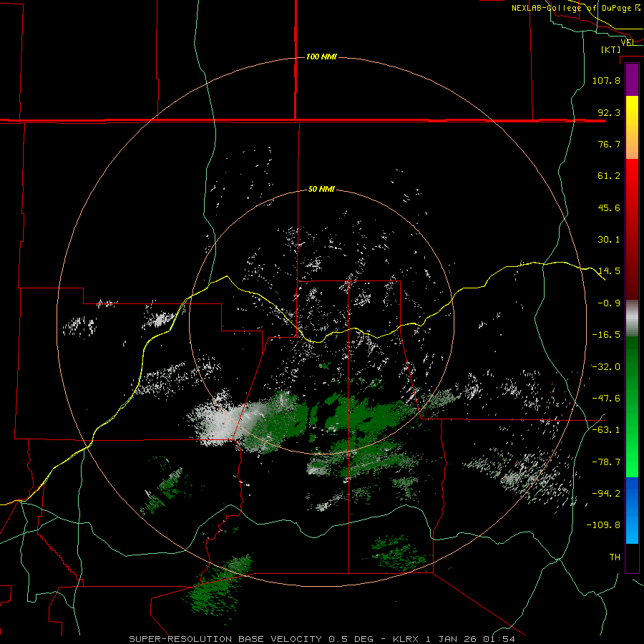Click the -16.5 scale value
The height and width of the screenshot is (644, 644).
tap(606, 335)
